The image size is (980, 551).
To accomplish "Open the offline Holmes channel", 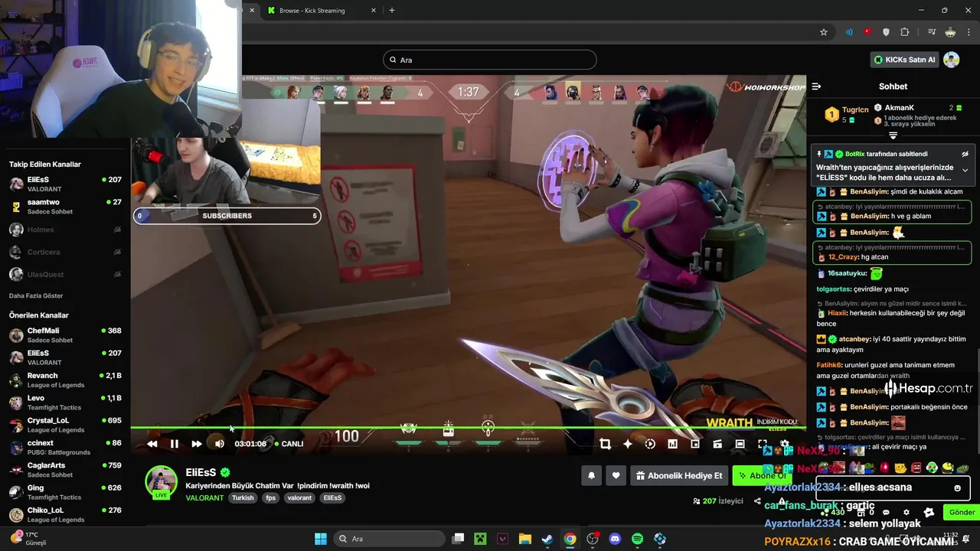I will [65, 230].
